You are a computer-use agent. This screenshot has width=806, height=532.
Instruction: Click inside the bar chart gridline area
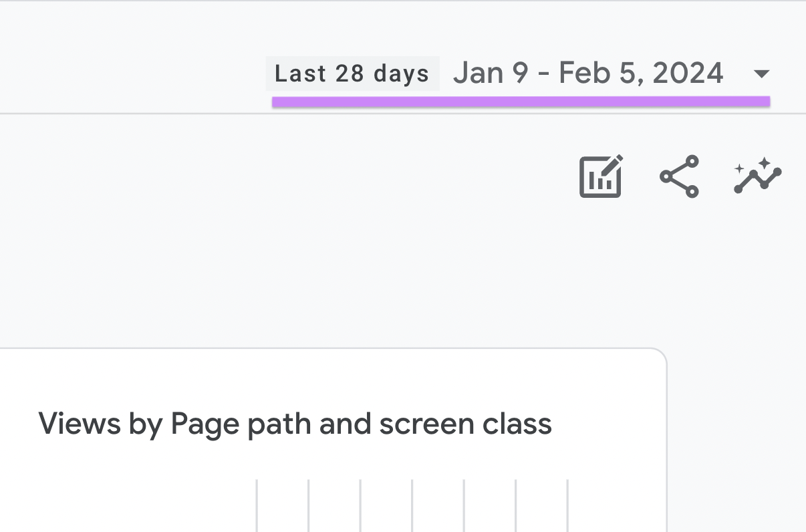[412, 505]
